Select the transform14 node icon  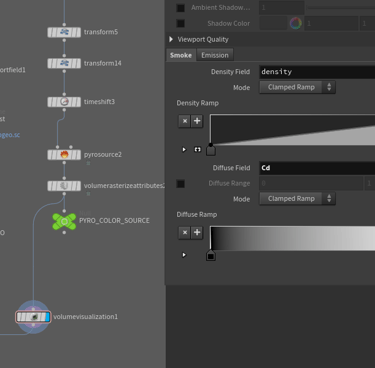(64, 63)
